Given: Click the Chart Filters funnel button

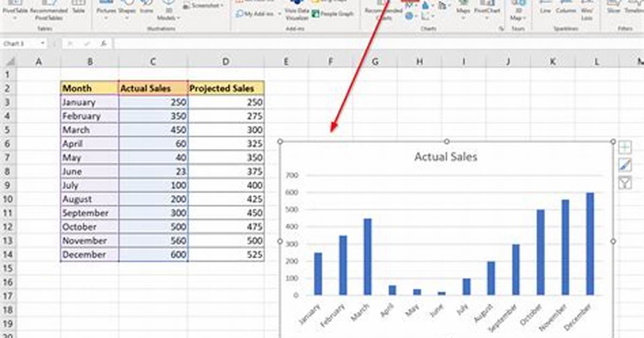Looking at the screenshot, I should pyautogui.click(x=625, y=183).
